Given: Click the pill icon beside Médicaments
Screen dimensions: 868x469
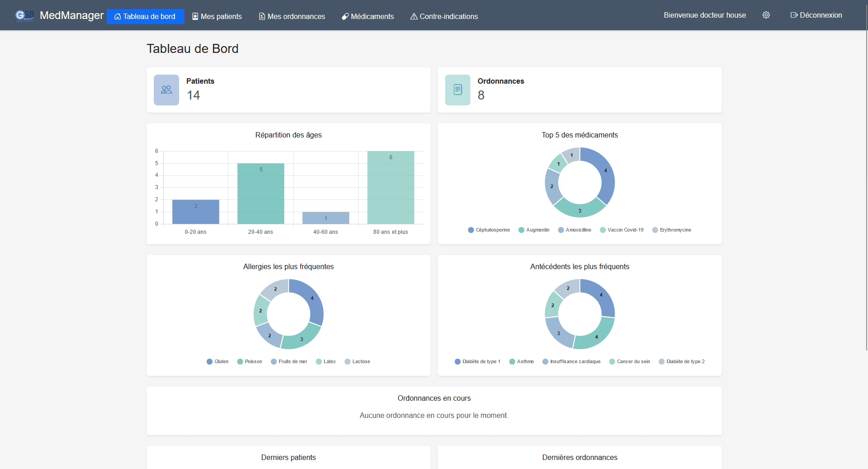Looking at the screenshot, I should tap(345, 17).
